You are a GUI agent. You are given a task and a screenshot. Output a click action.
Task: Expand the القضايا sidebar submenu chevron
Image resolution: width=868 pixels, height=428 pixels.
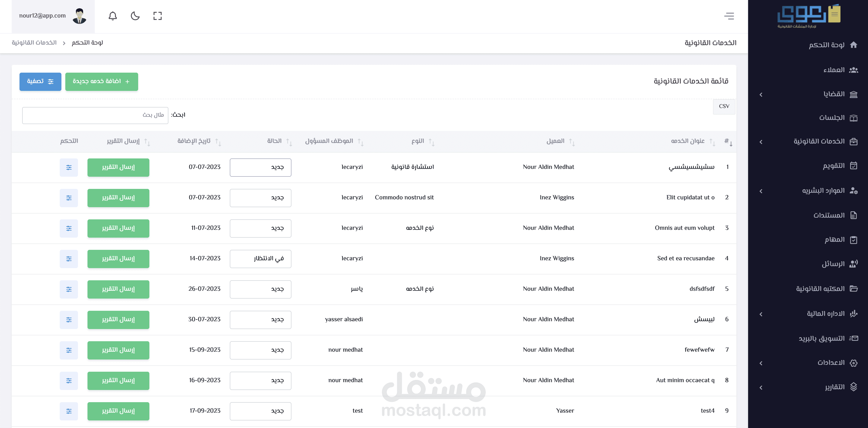[x=761, y=95]
